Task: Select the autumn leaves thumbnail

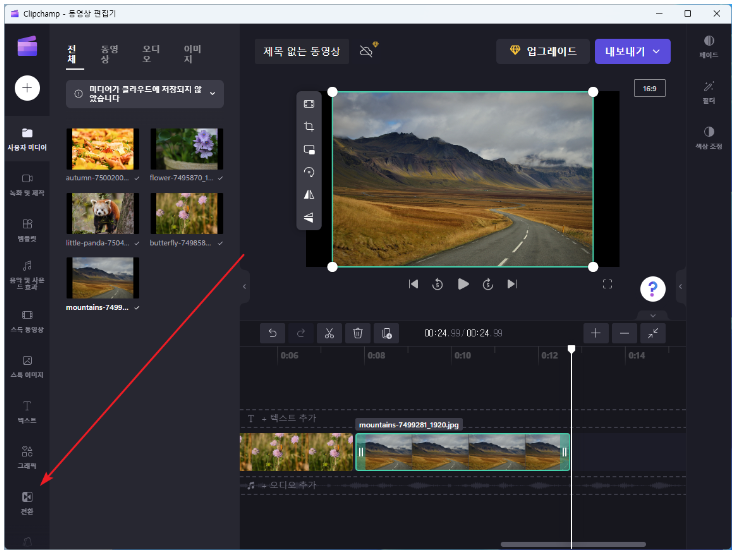Action: pos(103,149)
